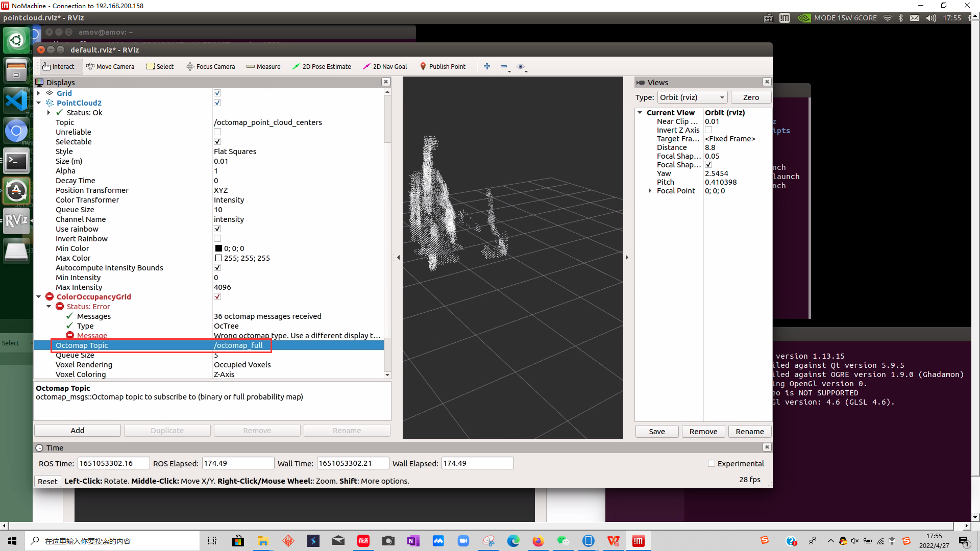The width and height of the screenshot is (980, 551).
Task: Click the add tool plus icon
Action: [487, 66]
